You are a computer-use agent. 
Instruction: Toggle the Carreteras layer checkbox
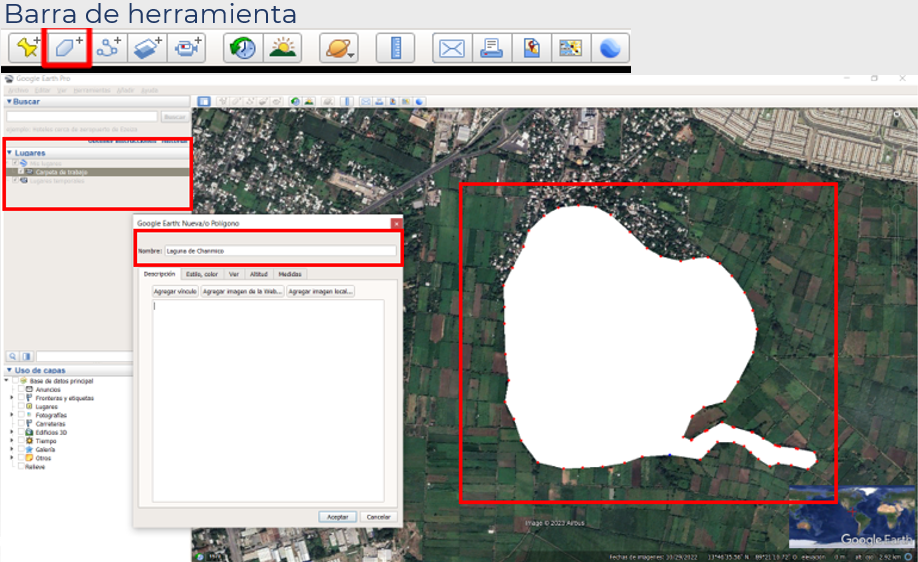point(20,423)
